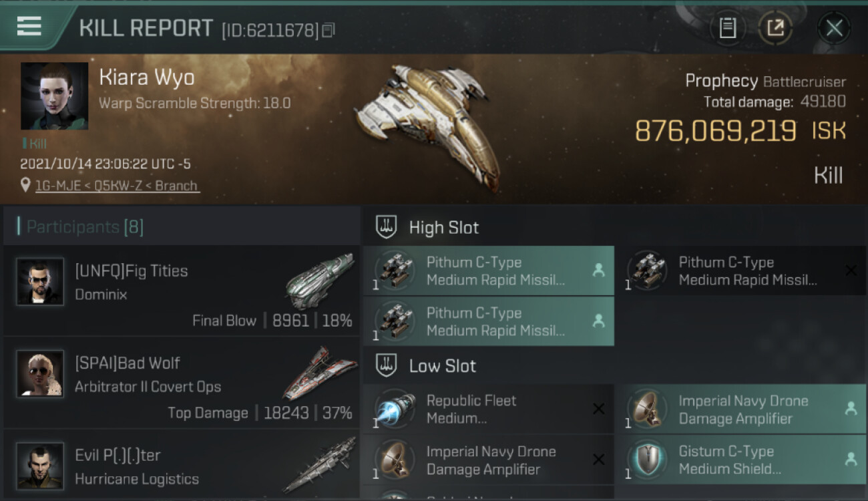Image resolution: width=868 pixels, height=501 pixels.
Task: Open Kiara Wyo's character portrait
Action: [x=54, y=96]
